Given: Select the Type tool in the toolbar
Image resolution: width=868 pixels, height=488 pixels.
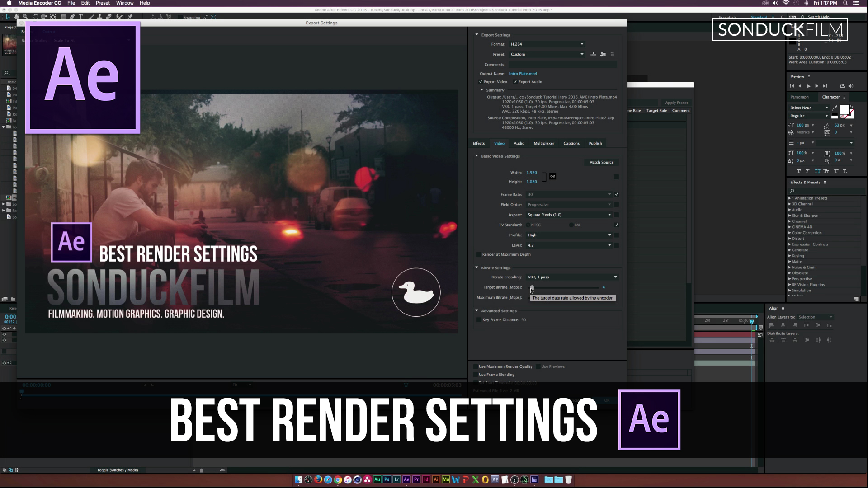Looking at the screenshot, I should (80, 17).
